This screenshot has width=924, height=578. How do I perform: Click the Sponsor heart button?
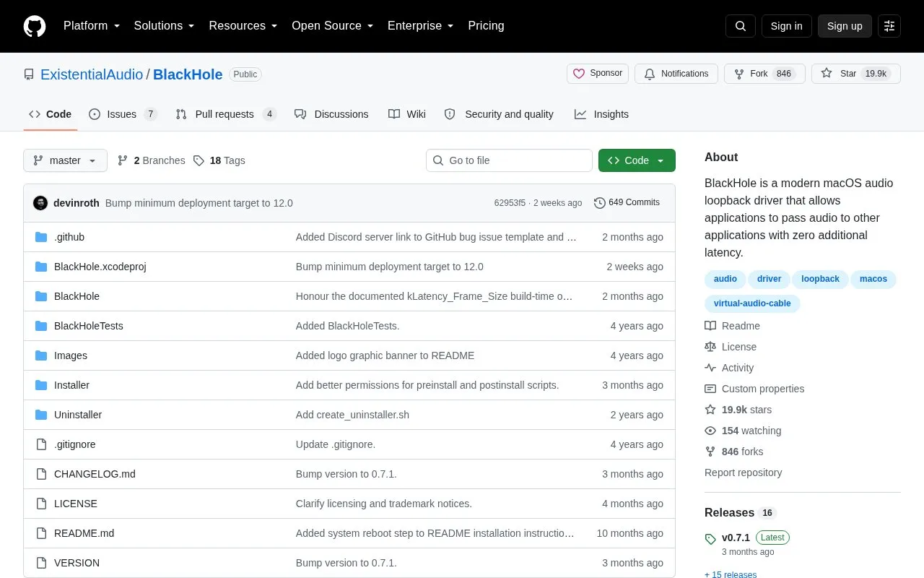tap(598, 74)
